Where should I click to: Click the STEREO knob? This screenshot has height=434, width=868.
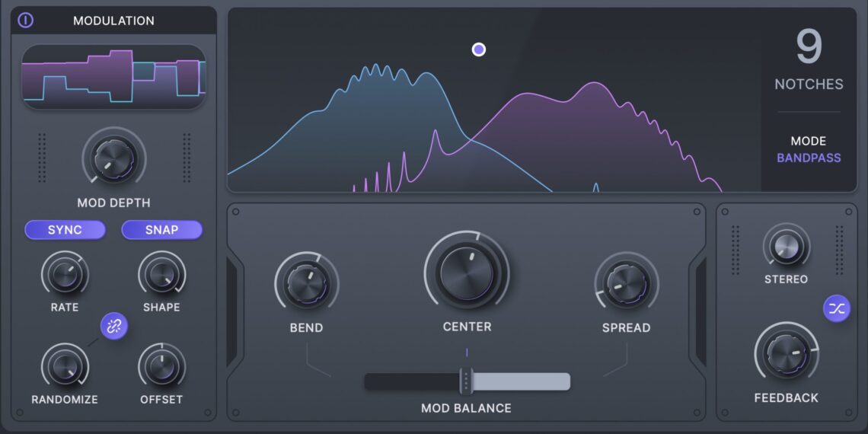click(x=787, y=247)
